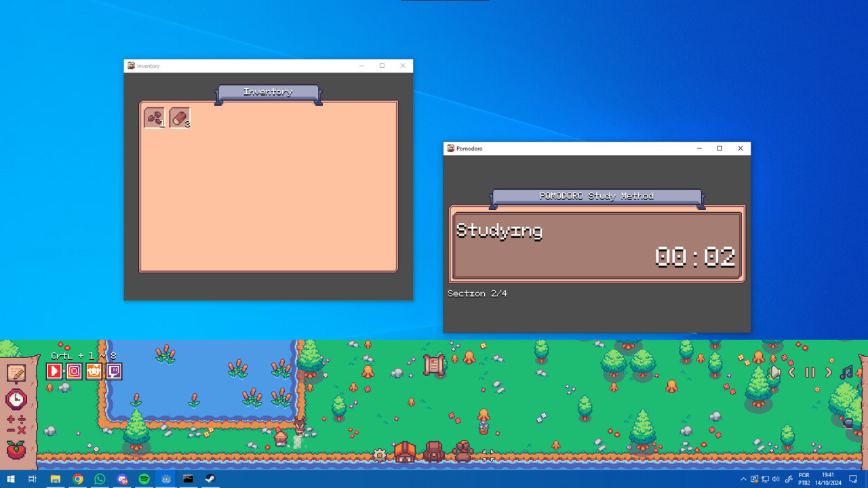Open the Instagram shortcut icon

point(74,371)
